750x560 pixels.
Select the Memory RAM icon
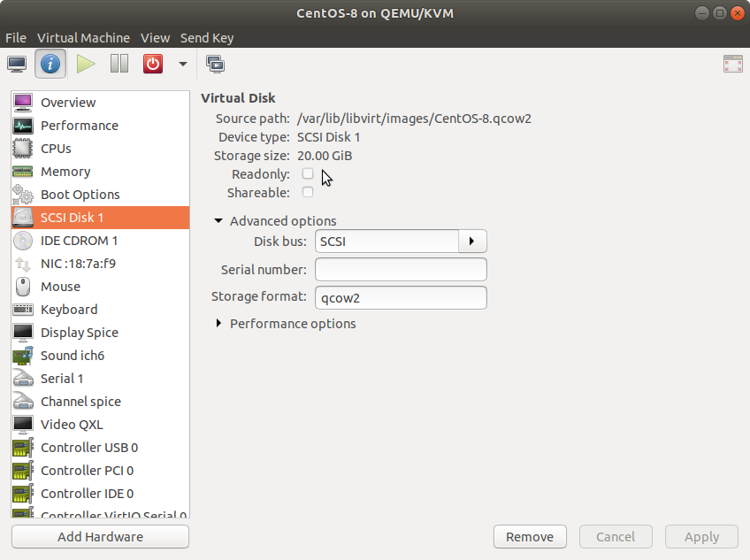pyautogui.click(x=22, y=172)
